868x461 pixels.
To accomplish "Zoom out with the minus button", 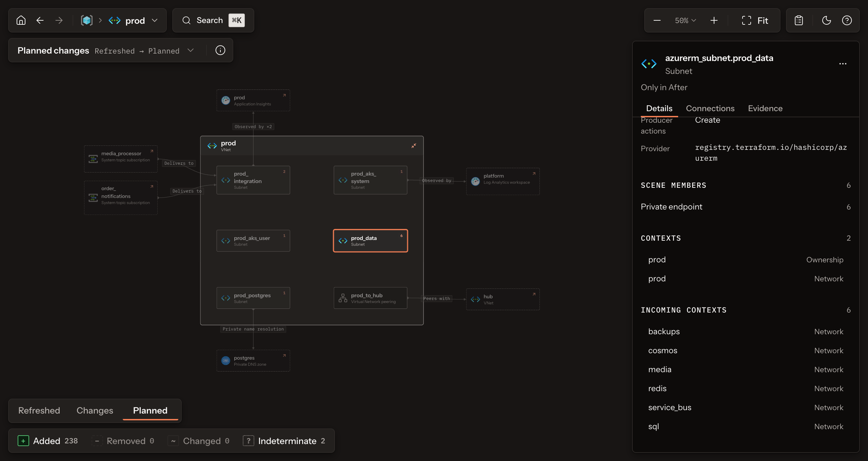I will 657,20.
